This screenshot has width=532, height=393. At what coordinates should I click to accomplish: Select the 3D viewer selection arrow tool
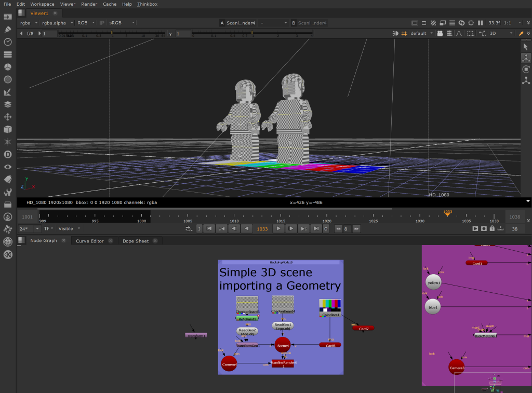526,46
